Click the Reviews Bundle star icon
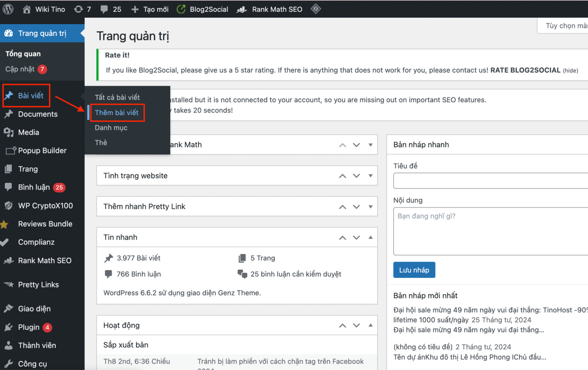The width and height of the screenshot is (588, 370). point(4,224)
